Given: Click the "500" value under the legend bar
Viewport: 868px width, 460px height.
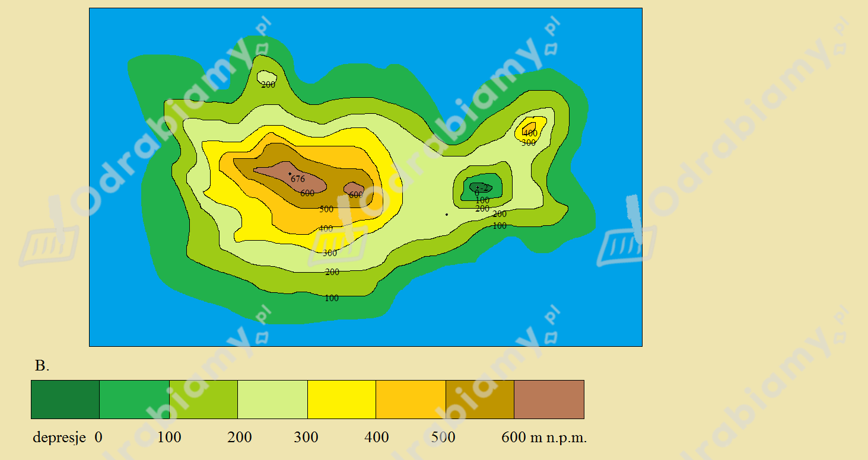Looking at the screenshot, I should 443,437.
